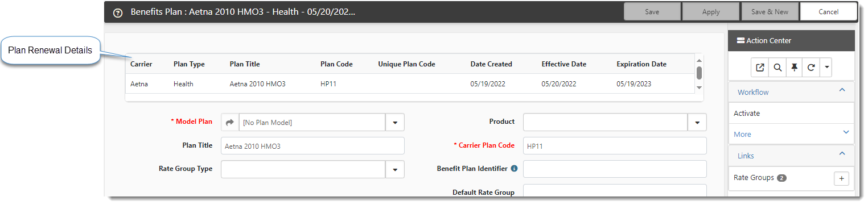Click the Plan Type column header
The image size is (868, 205).
click(x=189, y=64)
